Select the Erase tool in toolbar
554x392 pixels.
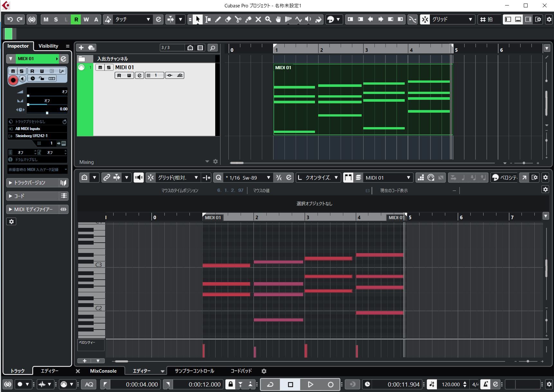pos(228,19)
